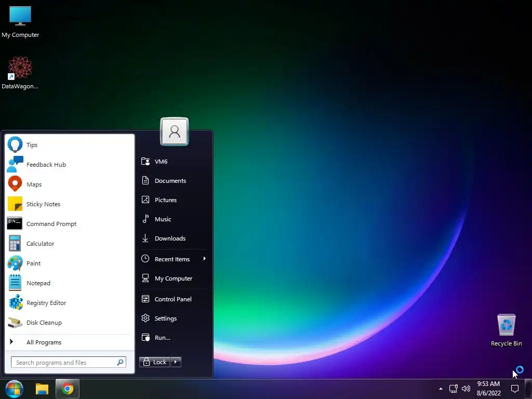Launch Paint from the program list

click(x=70, y=263)
